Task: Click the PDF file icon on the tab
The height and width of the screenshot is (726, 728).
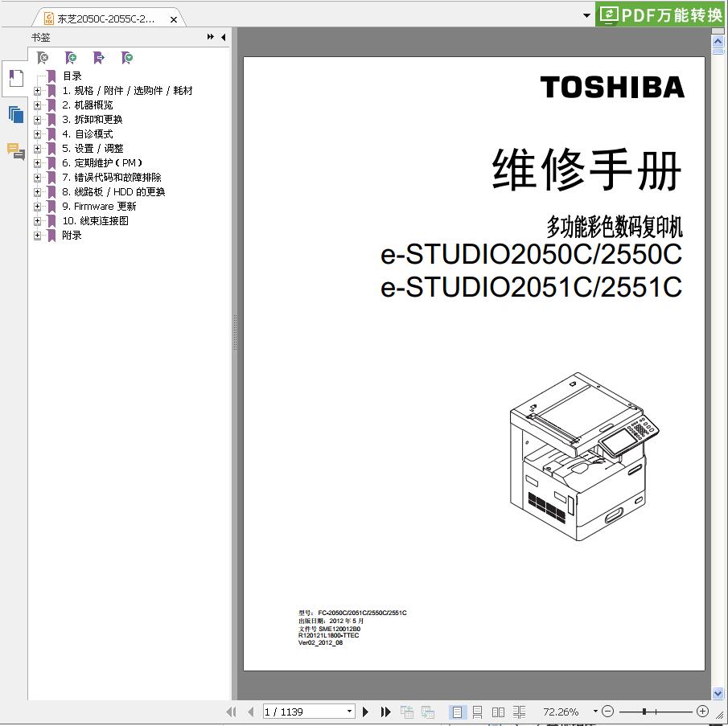Action: (x=49, y=18)
